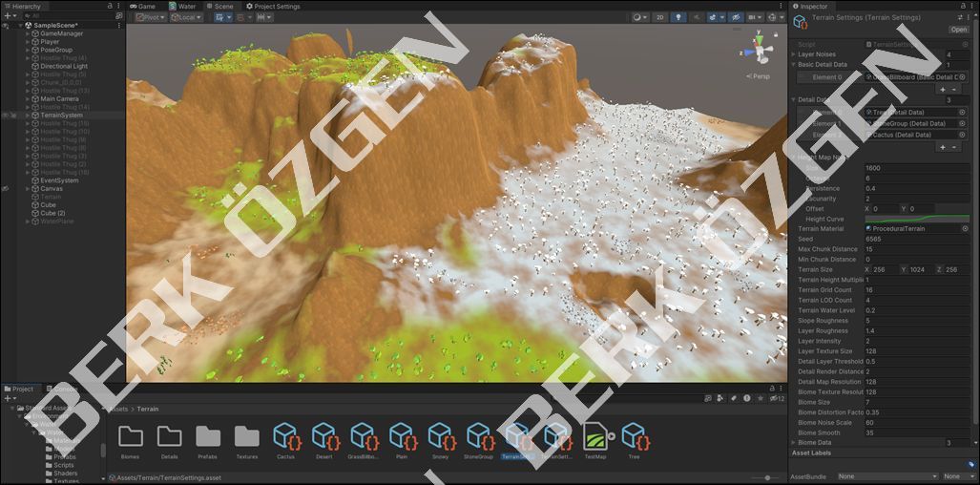Expand the Layer Noises section

tap(793, 54)
